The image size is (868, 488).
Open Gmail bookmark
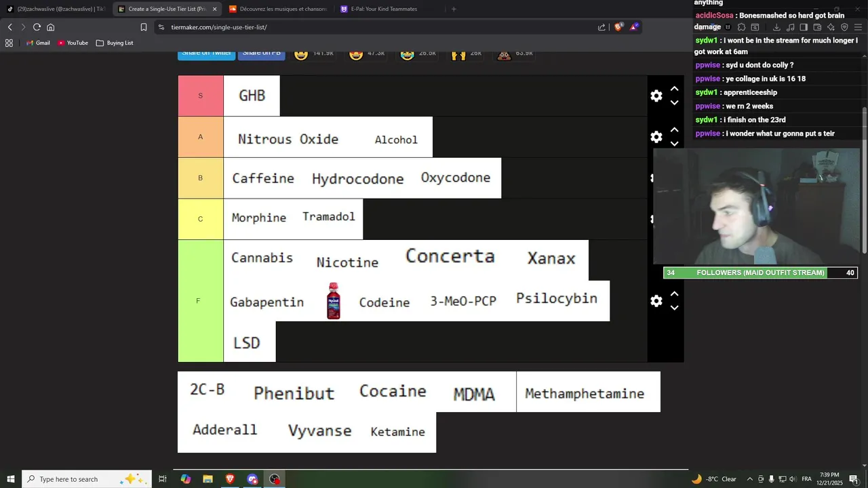click(37, 43)
